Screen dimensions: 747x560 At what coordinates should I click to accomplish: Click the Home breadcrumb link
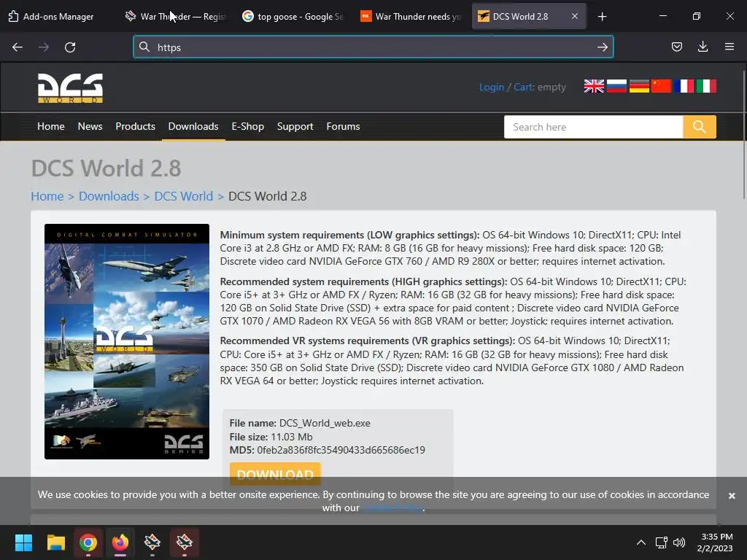(x=47, y=196)
